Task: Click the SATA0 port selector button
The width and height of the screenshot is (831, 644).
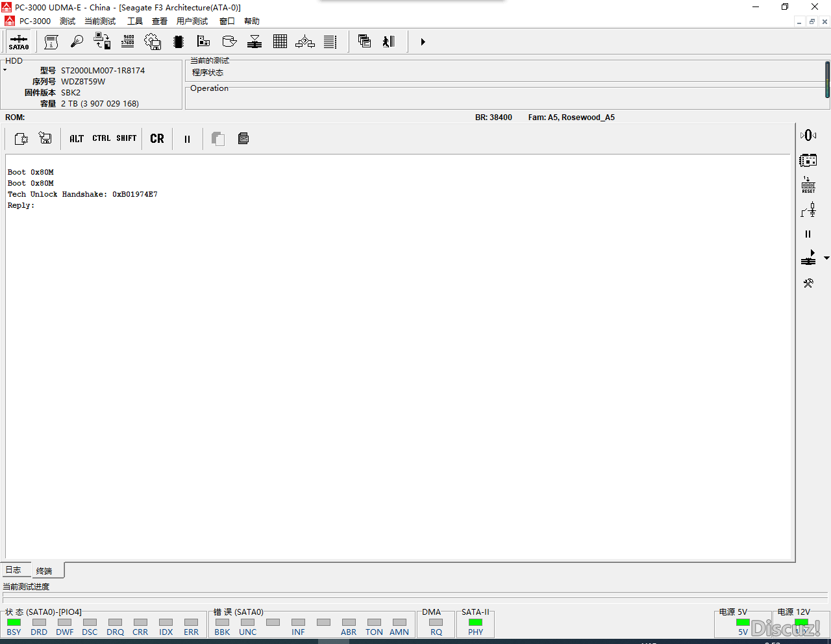Action: pyautogui.click(x=19, y=42)
